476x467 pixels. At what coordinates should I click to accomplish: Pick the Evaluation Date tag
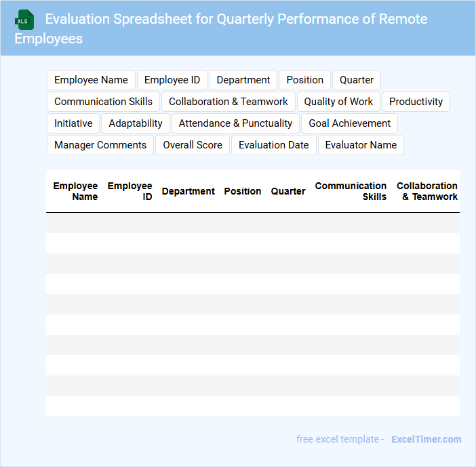(x=273, y=145)
